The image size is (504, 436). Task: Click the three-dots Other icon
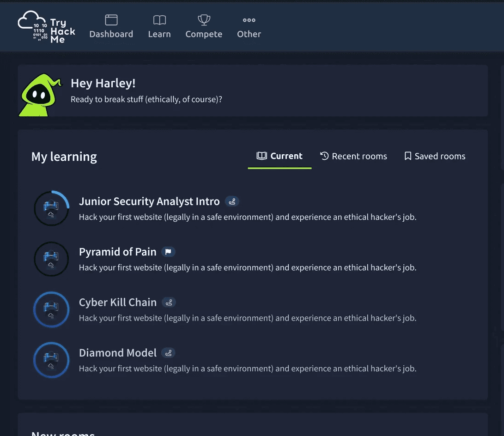tap(249, 20)
